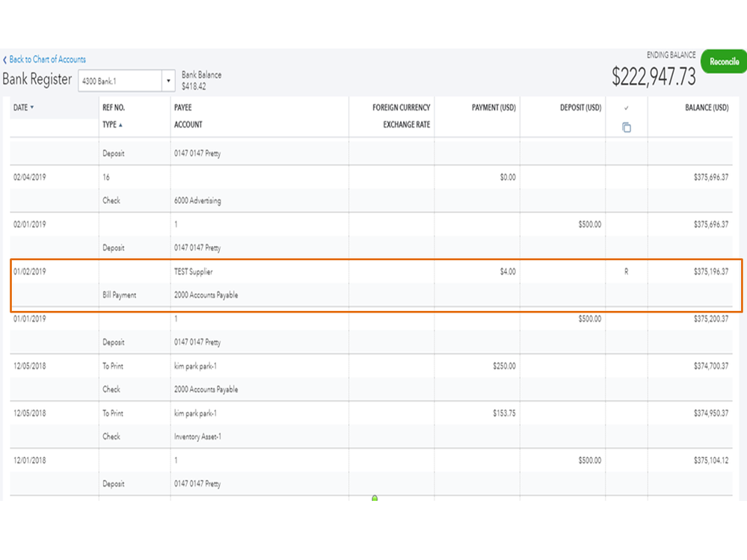The width and height of the screenshot is (747, 560).
Task: Click the Reconcile button
Action: click(x=723, y=62)
